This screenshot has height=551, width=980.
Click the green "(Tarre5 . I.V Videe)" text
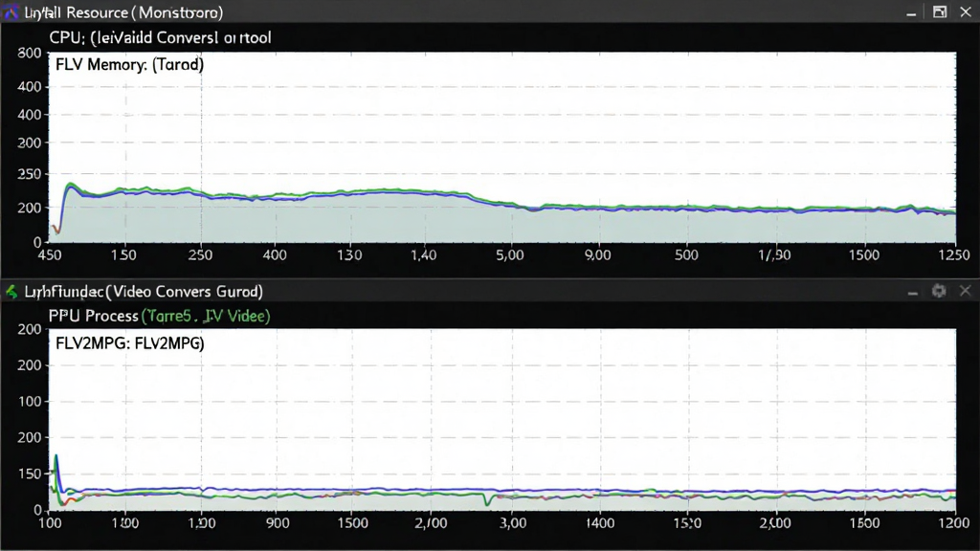[206, 316]
